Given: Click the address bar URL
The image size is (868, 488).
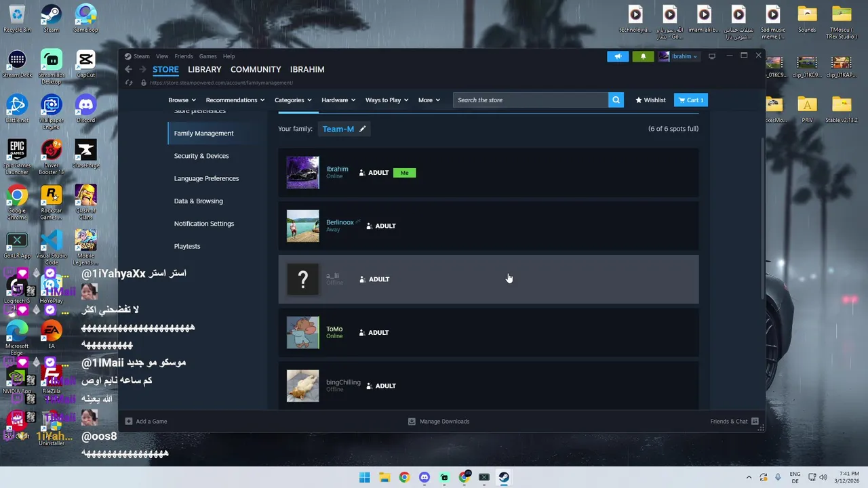Looking at the screenshot, I should tap(221, 83).
